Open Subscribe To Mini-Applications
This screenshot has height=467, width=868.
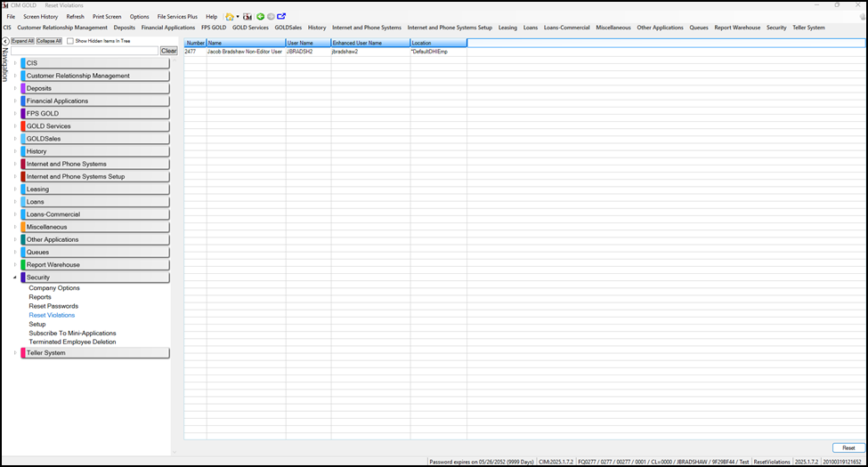pos(72,333)
